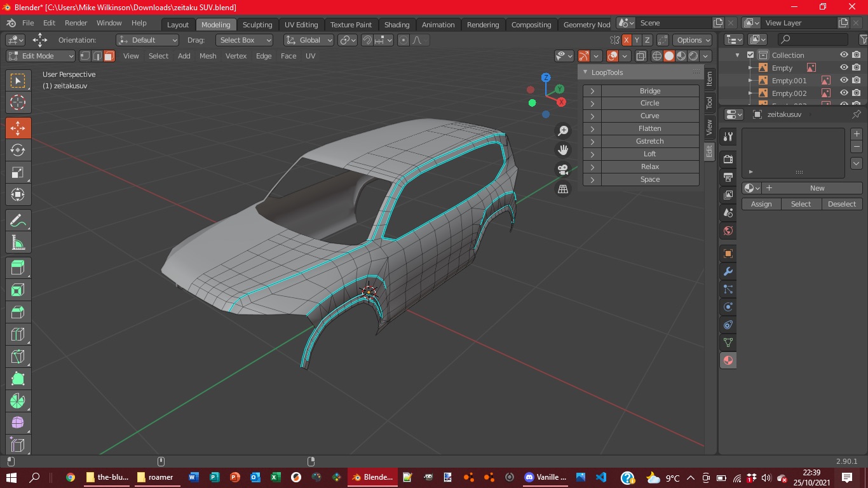Select the Rotate tool in toolbar
The image size is (868, 488).
(x=18, y=151)
